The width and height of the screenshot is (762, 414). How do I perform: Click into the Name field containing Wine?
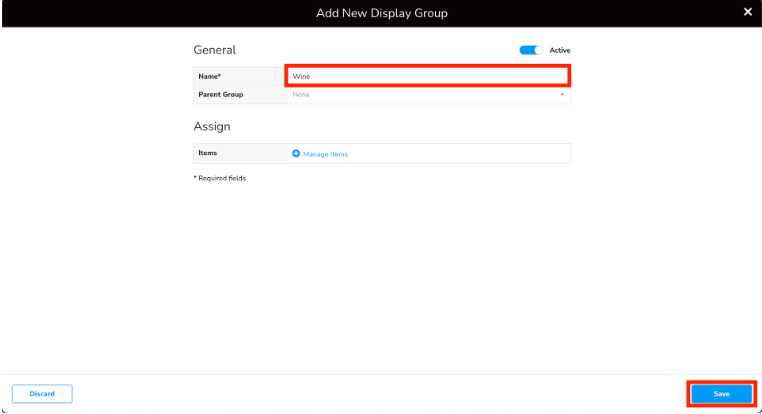pos(427,76)
